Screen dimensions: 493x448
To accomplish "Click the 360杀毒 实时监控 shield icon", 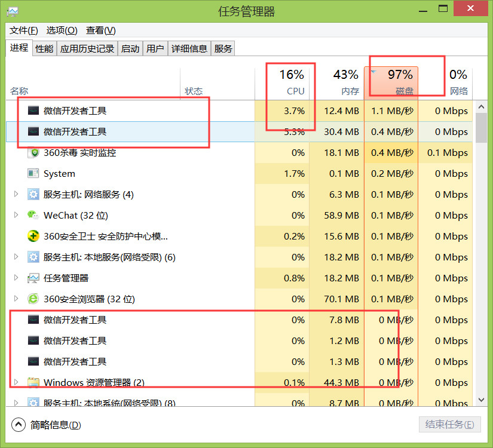I will point(33,153).
